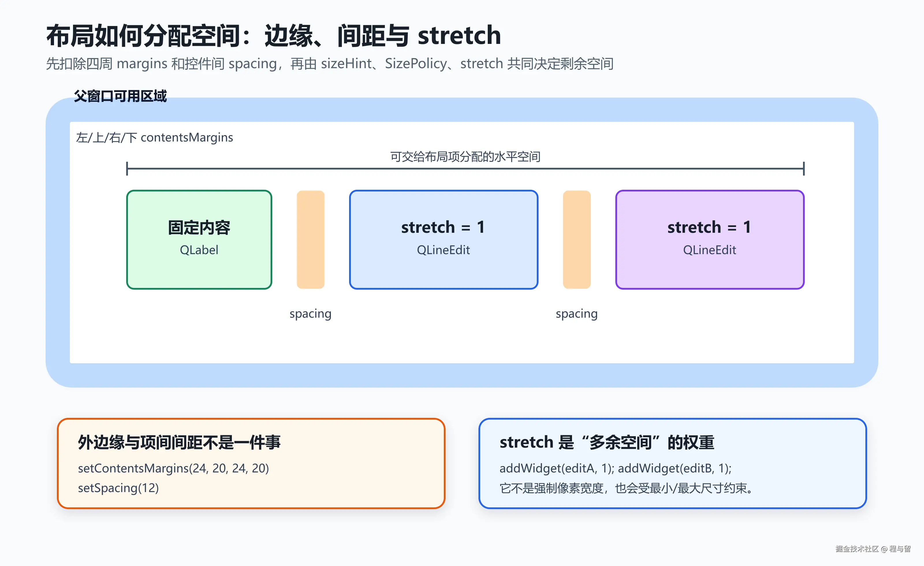Click the 'addWidget(editA, 1); addWidget(editB, 1);' line
This screenshot has height=566, width=924.
click(x=616, y=468)
